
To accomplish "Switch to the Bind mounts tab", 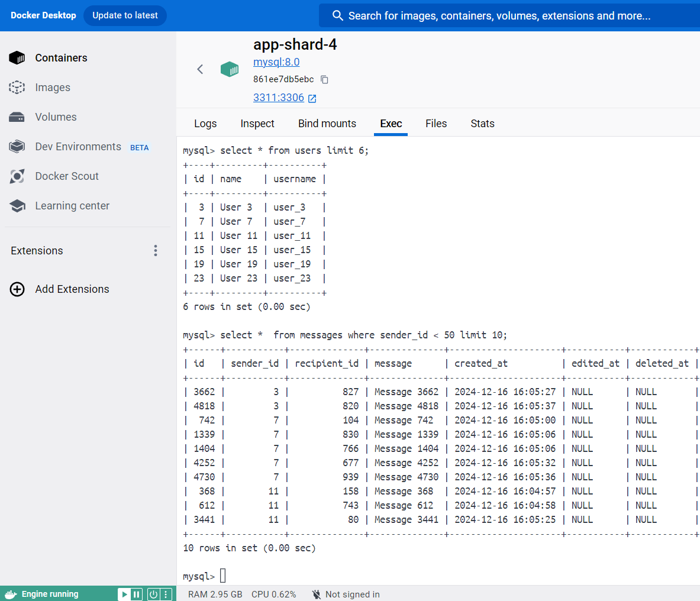I will [327, 124].
